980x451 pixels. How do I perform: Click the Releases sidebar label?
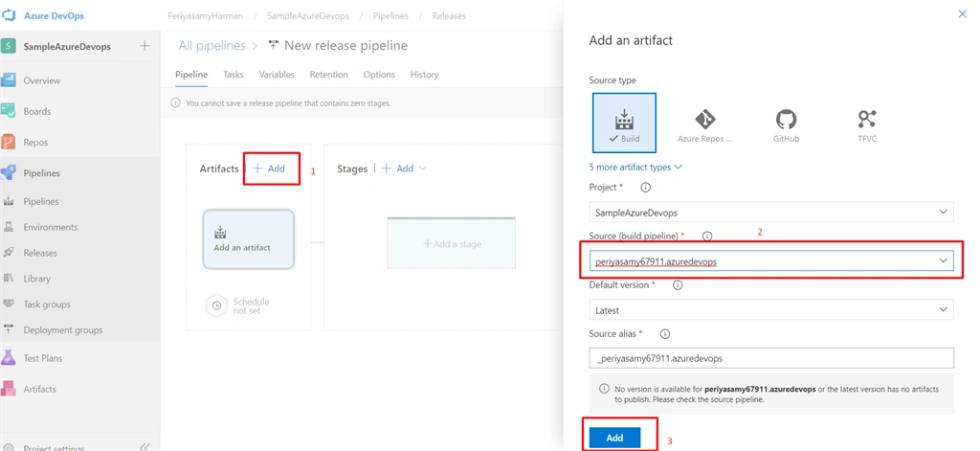pyautogui.click(x=40, y=253)
